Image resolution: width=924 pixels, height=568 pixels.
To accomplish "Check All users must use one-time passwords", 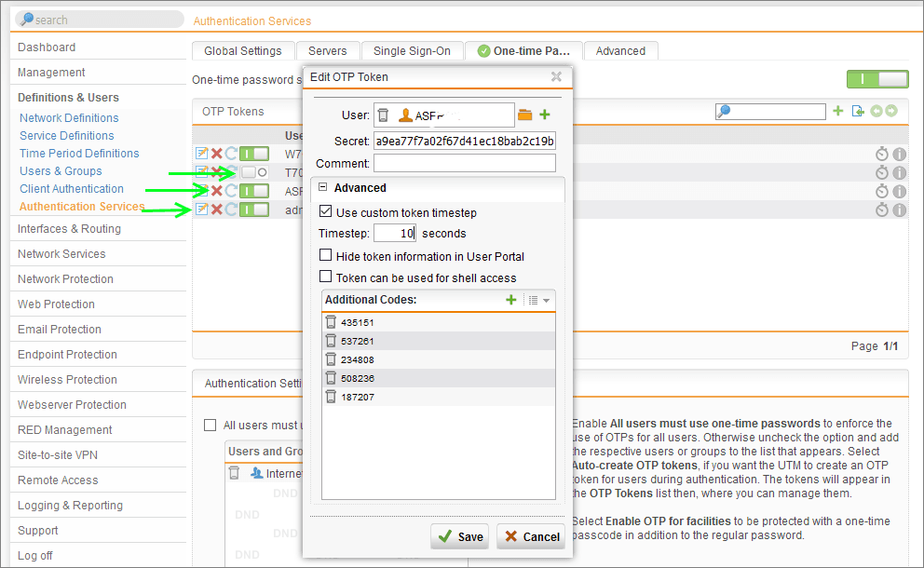I will 210,425.
